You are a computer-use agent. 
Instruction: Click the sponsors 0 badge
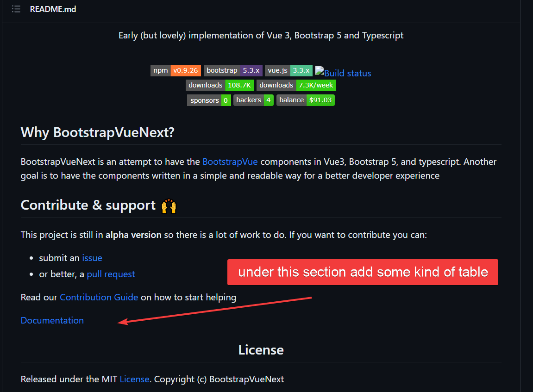pyautogui.click(x=209, y=100)
